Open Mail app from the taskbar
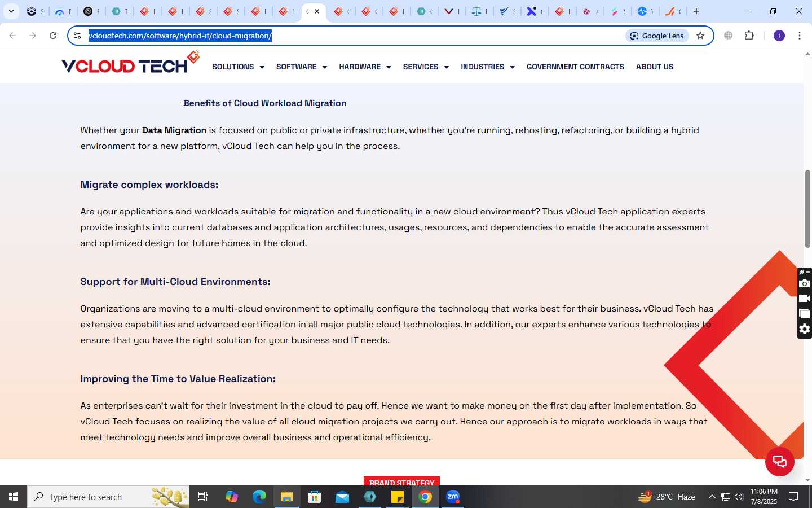The image size is (812, 508). click(x=342, y=497)
